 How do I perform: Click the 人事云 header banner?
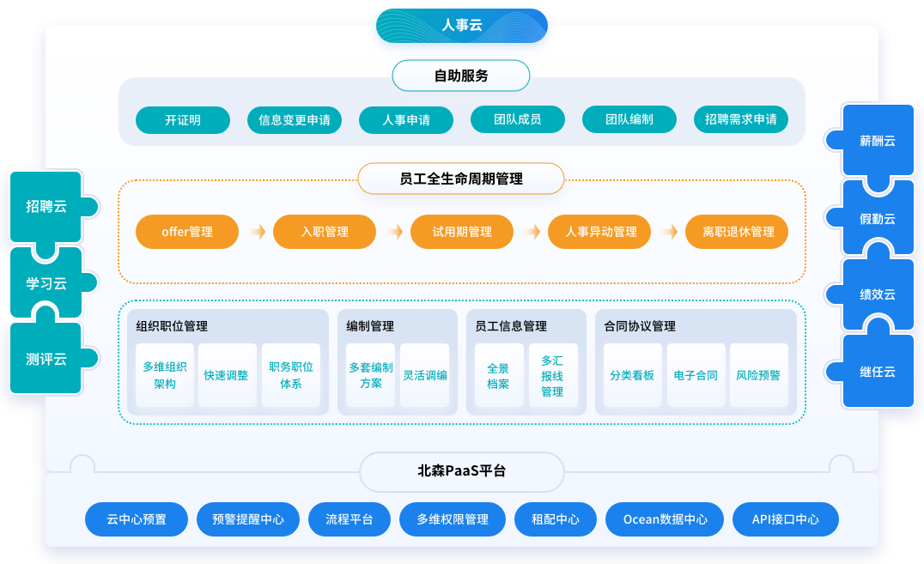461,25
